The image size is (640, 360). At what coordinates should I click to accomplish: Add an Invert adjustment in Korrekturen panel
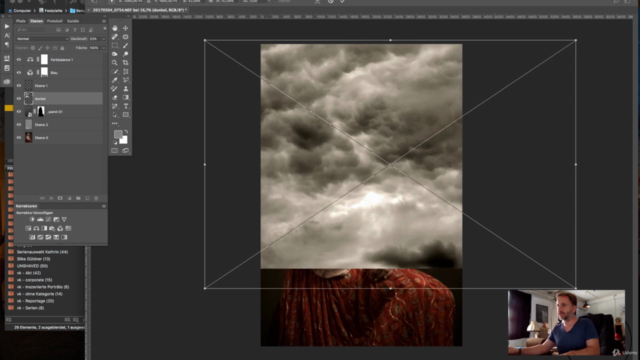click(x=32, y=237)
